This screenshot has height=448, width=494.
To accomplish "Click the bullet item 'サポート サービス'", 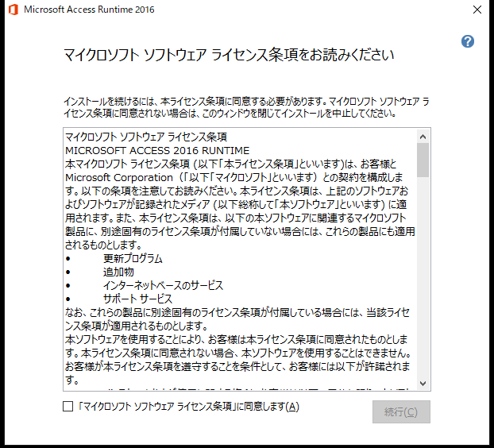I will click(137, 299).
